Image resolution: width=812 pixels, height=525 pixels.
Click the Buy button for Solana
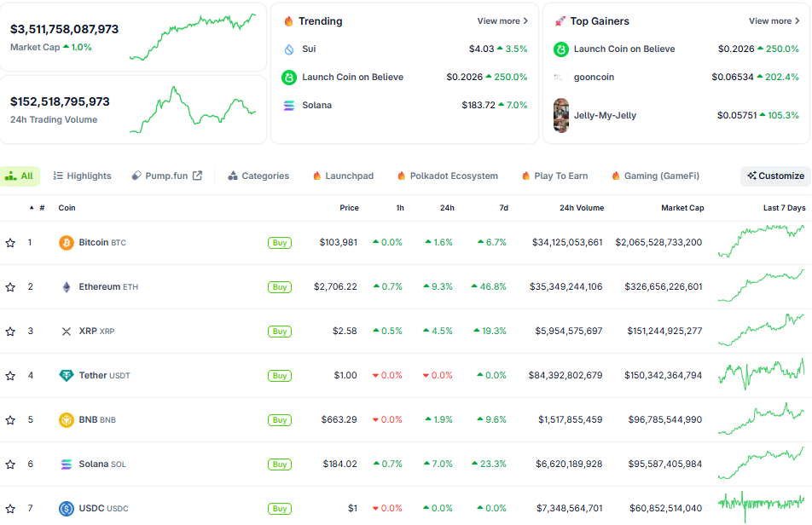(280, 464)
